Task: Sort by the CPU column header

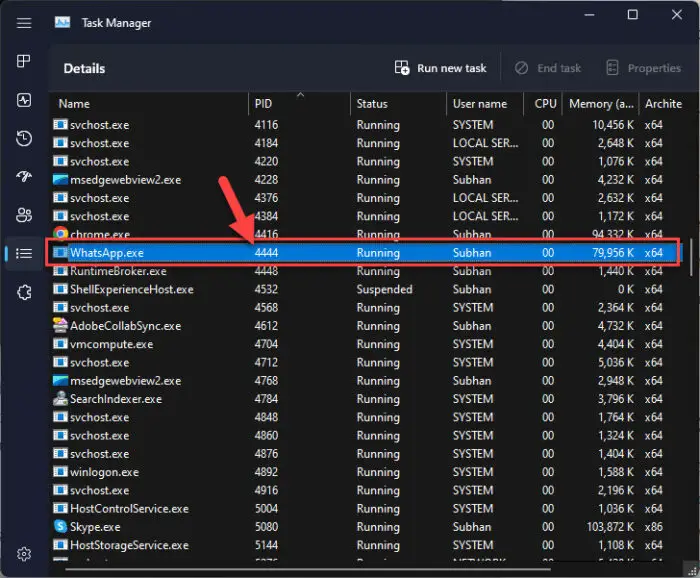Action: click(x=543, y=104)
